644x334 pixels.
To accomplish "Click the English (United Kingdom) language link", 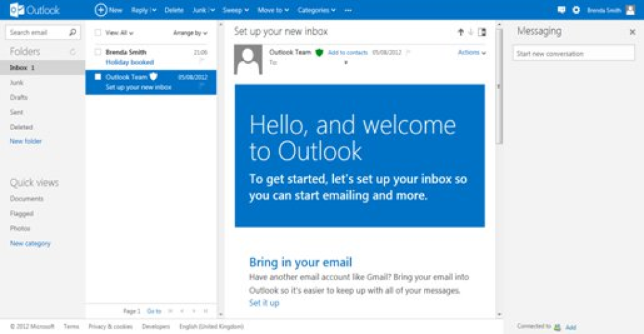I will point(212,326).
